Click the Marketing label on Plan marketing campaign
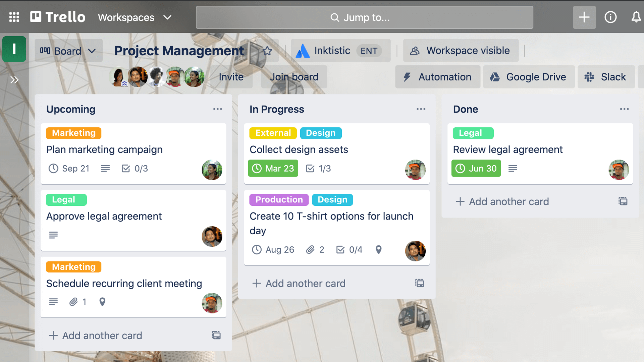 74,133
